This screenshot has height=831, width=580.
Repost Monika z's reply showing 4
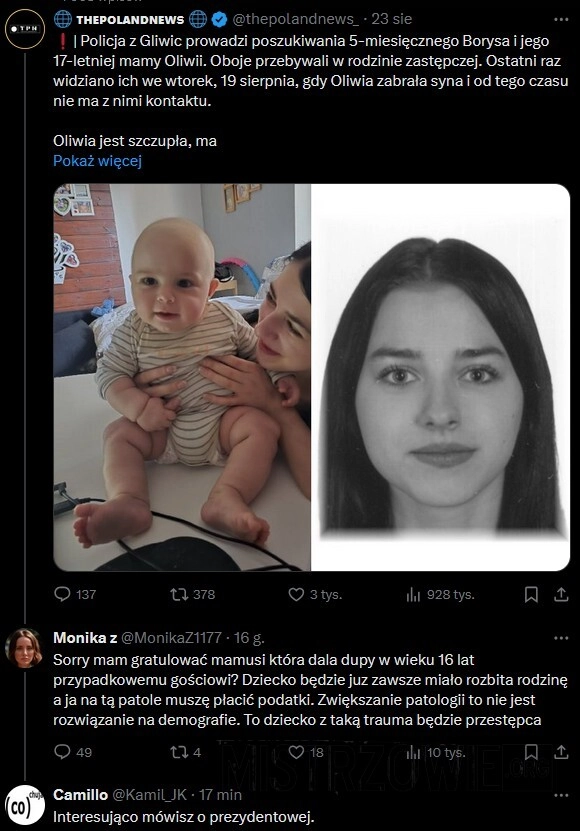(x=186, y=752)
